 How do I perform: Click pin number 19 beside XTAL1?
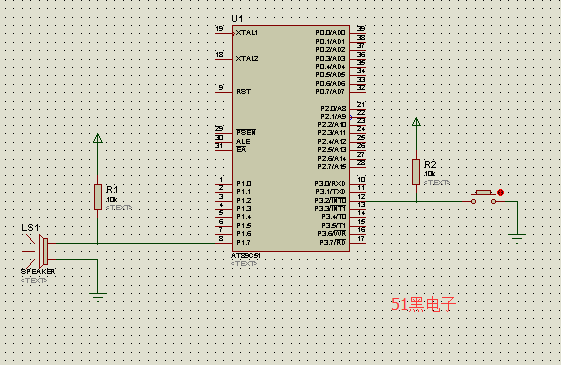point(219,28)
